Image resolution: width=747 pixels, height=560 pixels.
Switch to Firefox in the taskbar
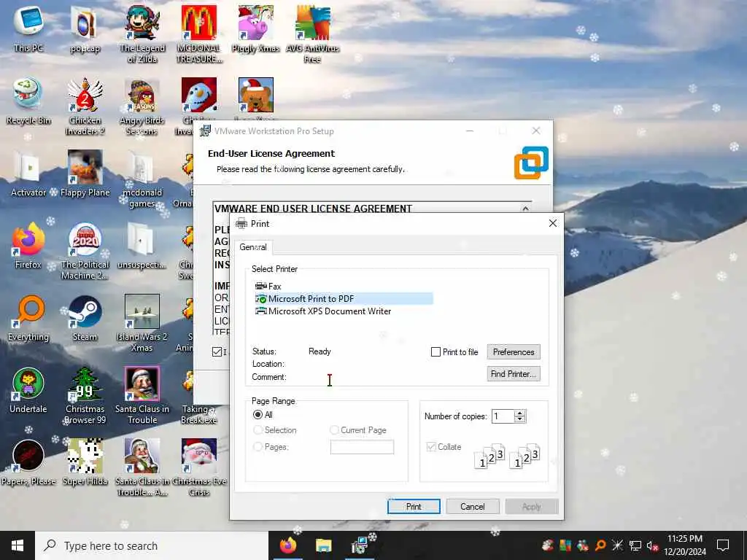pos(287,545)
